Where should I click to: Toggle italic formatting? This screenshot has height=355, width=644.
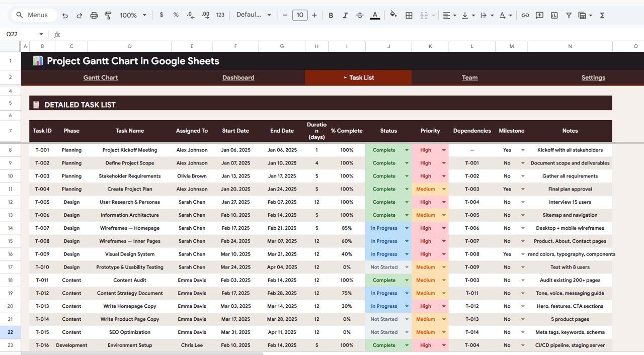click(345, 15)
